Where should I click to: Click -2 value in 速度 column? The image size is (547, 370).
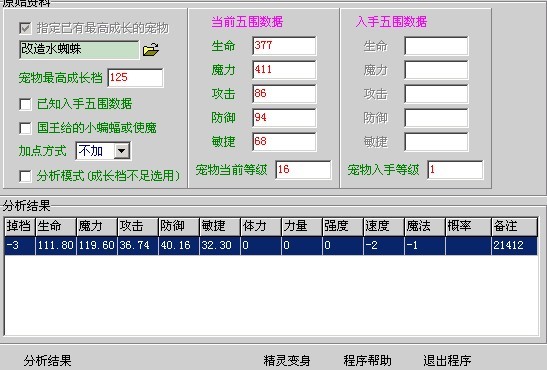(x=384, y=246)
